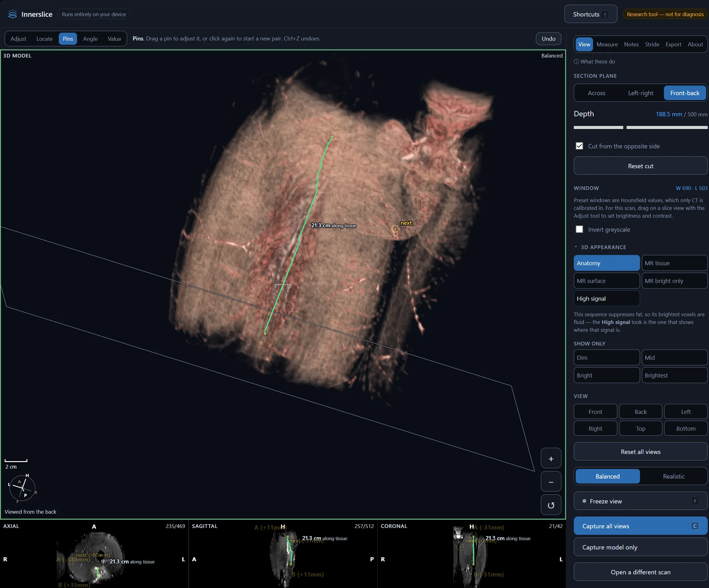Select the Angle tool
Image resolution: width=709 pixels, height=588 pixels.
pyautogui.click(x=90, y=39)
